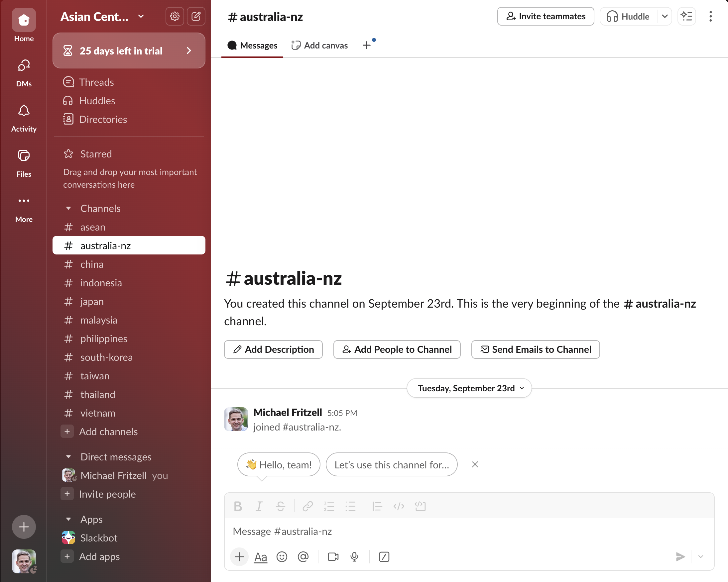Open the Tuesday, September 23rd date dropdown

469,388
